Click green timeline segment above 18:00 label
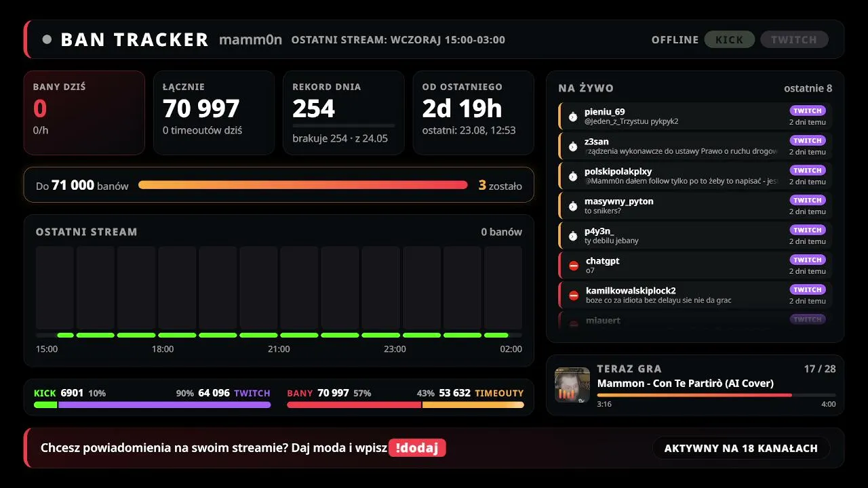Image resolution: width=868 pixels, height=488 pixels. [x=177, y=335]
